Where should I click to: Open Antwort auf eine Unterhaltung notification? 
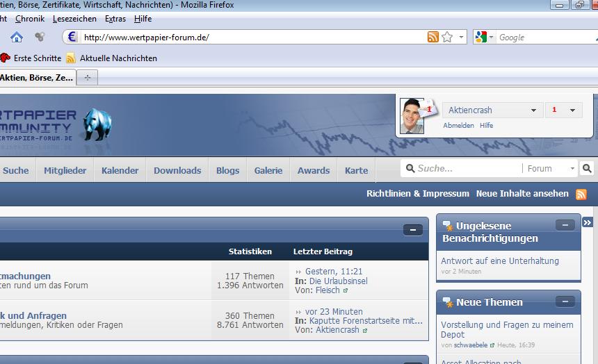(x=499, y=261)
